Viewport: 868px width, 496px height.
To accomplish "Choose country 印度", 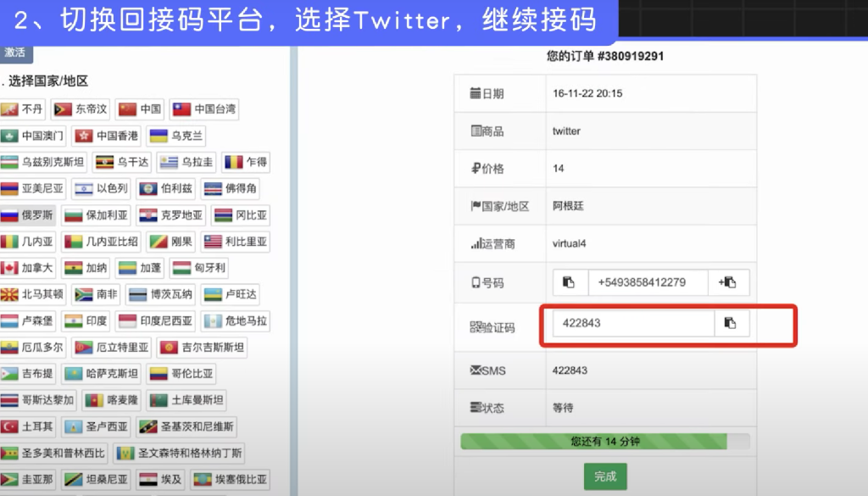I will pyautogui.click(x=86, y=321).
